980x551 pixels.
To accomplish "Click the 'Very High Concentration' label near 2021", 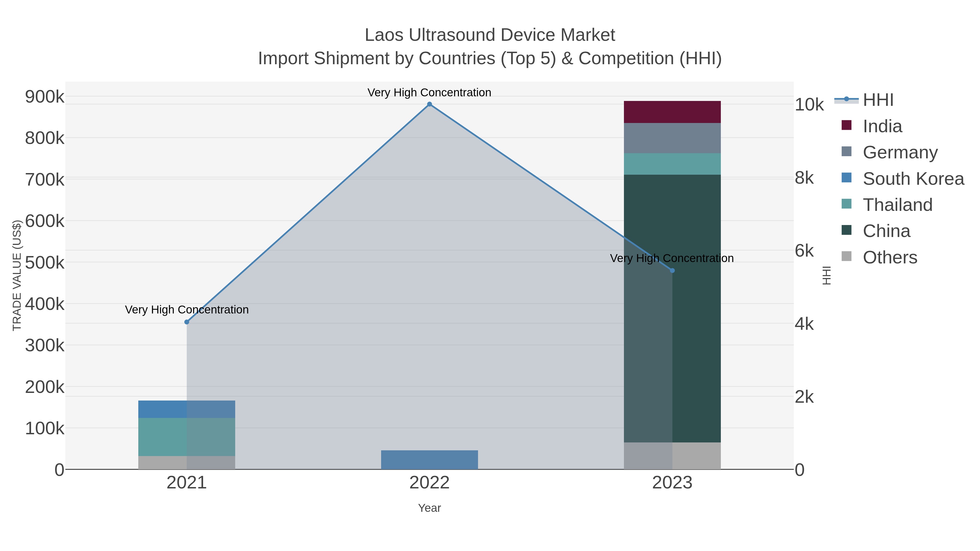I will tap(187, 310).
